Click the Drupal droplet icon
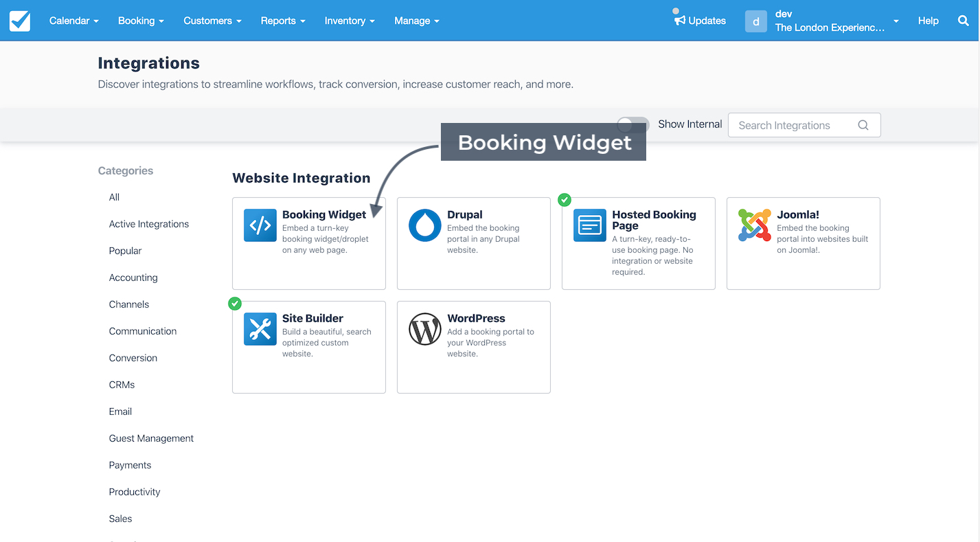The width and height of the screenshot is (980, 542). 425,225
